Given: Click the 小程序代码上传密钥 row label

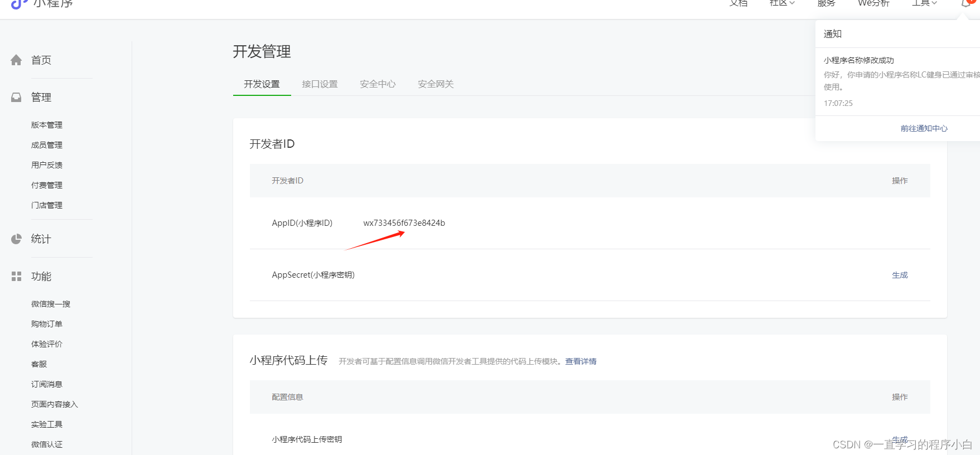Looking at the screenshot, I should point(307,439).
